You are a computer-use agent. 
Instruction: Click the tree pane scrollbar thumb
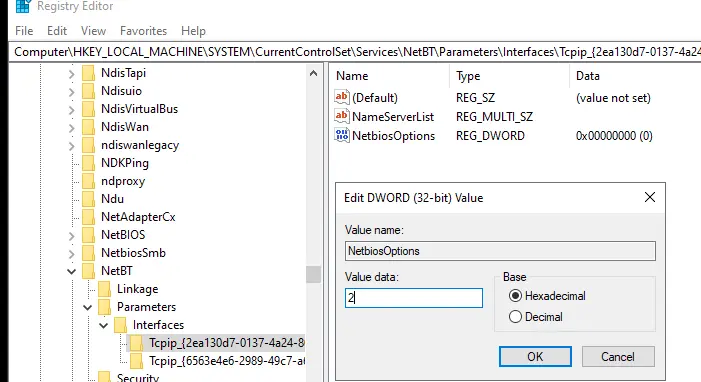coord(313,274)
